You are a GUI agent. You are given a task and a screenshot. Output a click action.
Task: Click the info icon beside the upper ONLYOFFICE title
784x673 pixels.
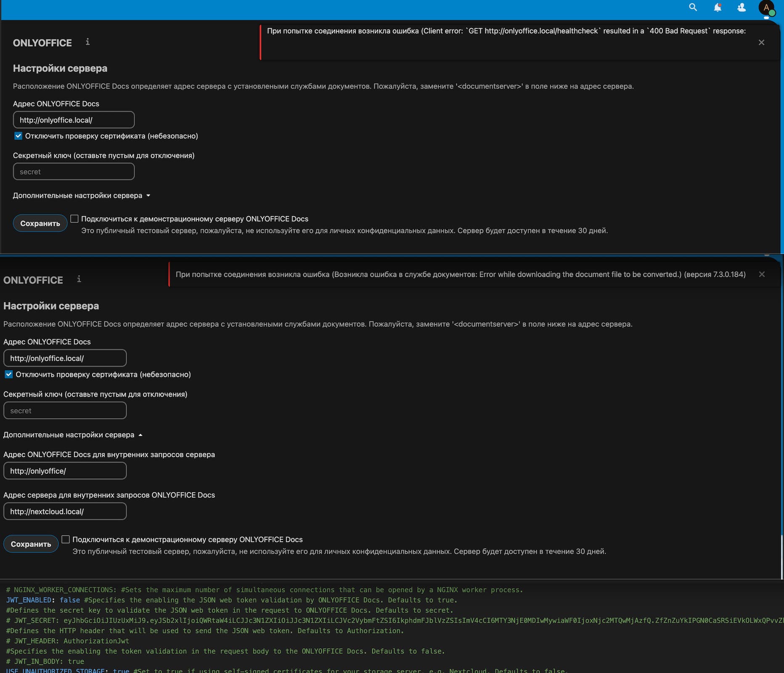tap(87, 42)
